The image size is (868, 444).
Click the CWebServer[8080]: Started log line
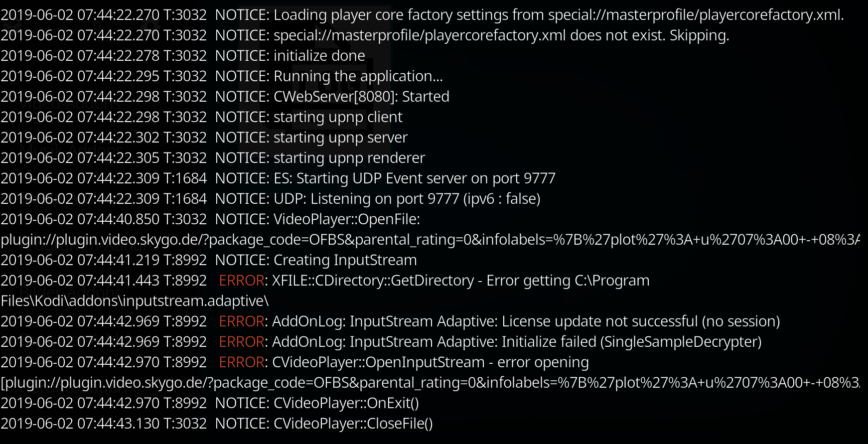(225, 97)
